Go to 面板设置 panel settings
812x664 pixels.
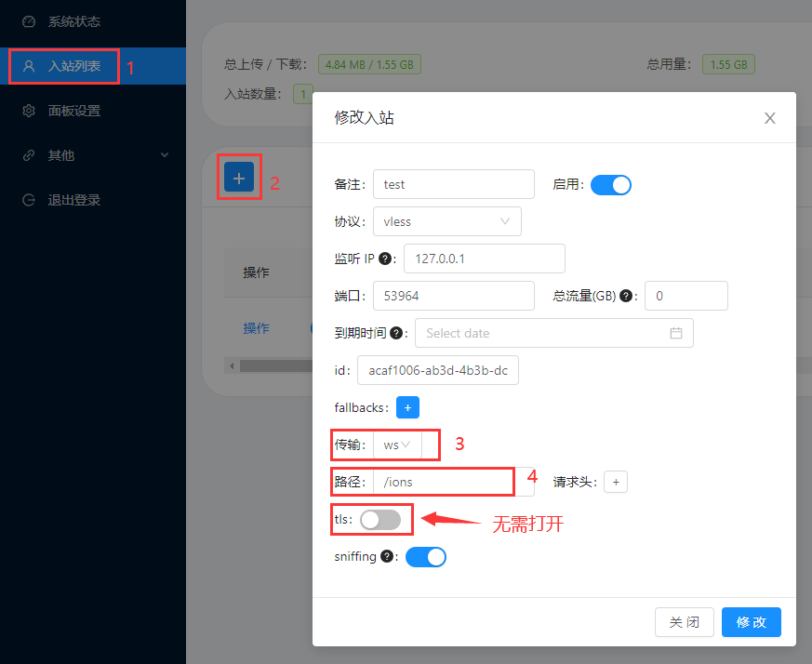pos(74,111)
